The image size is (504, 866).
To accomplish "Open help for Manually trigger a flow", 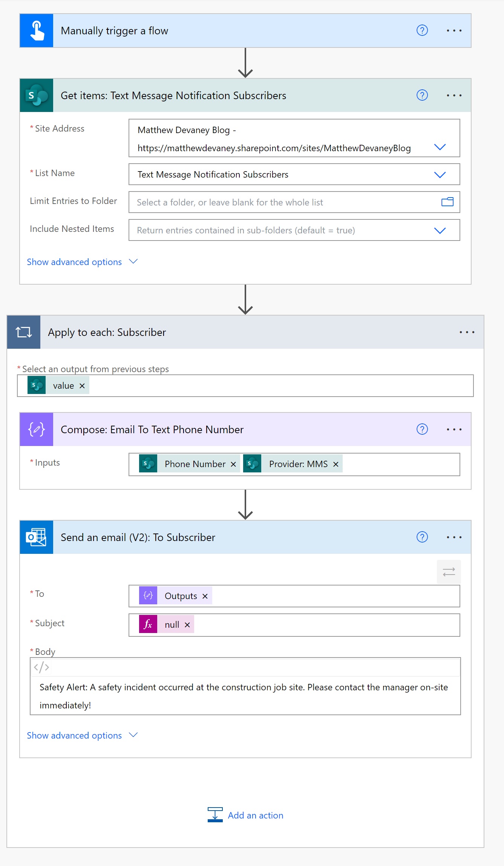I will pos(422,31).
